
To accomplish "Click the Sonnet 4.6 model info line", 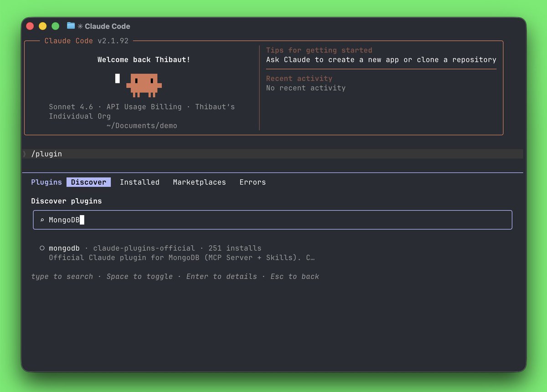I will coord(142,111).
